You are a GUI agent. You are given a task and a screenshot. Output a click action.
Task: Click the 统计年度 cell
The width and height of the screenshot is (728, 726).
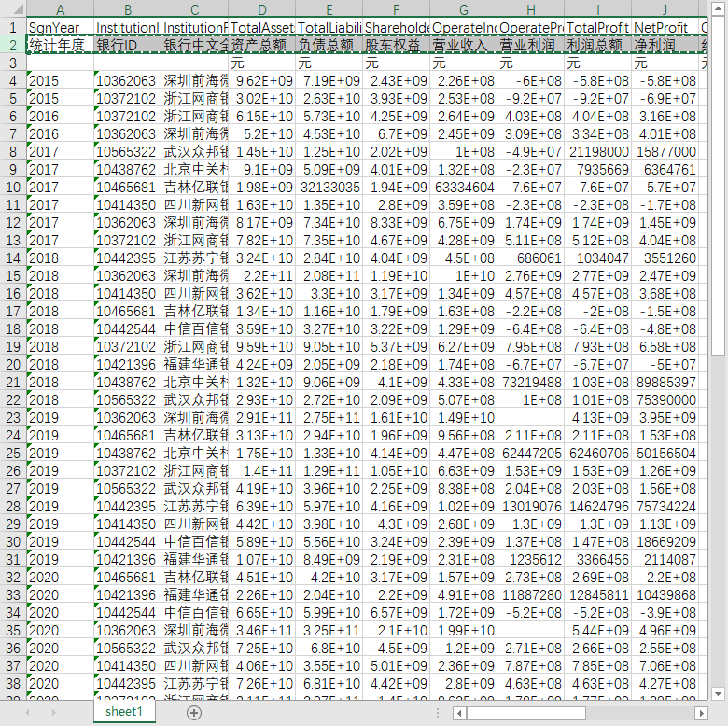click(61, 45)
